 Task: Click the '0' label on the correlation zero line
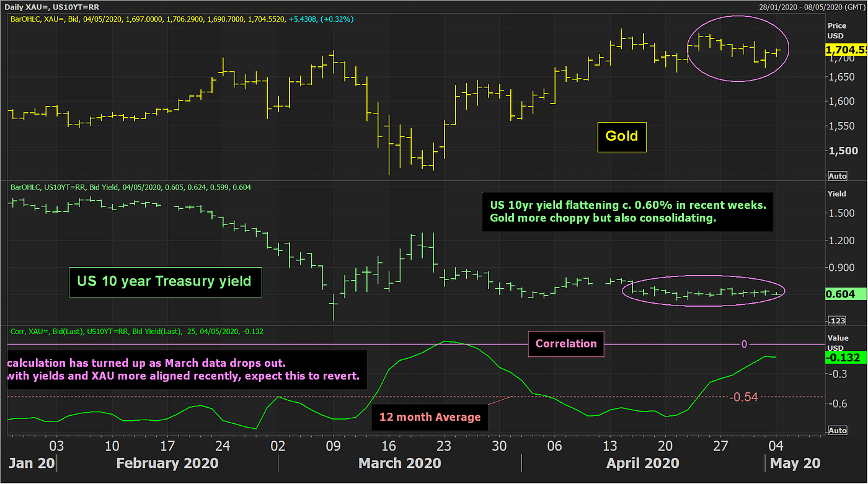[745, 343]
